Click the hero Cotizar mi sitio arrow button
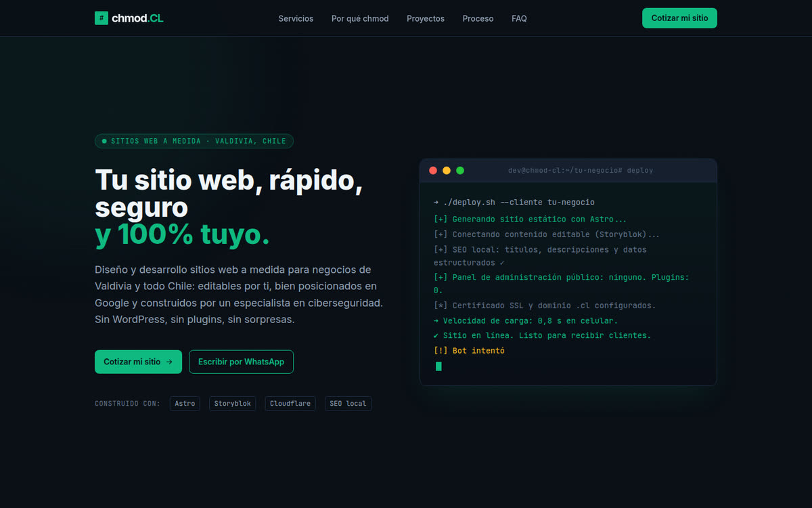The image size is (812, 508). 138,362
